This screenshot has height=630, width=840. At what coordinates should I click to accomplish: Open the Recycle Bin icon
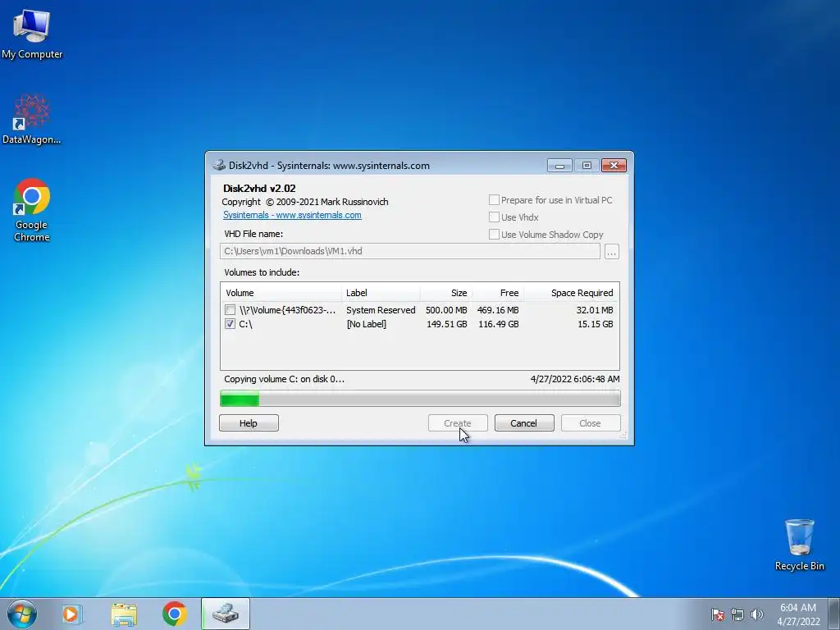tap(799, 545)
